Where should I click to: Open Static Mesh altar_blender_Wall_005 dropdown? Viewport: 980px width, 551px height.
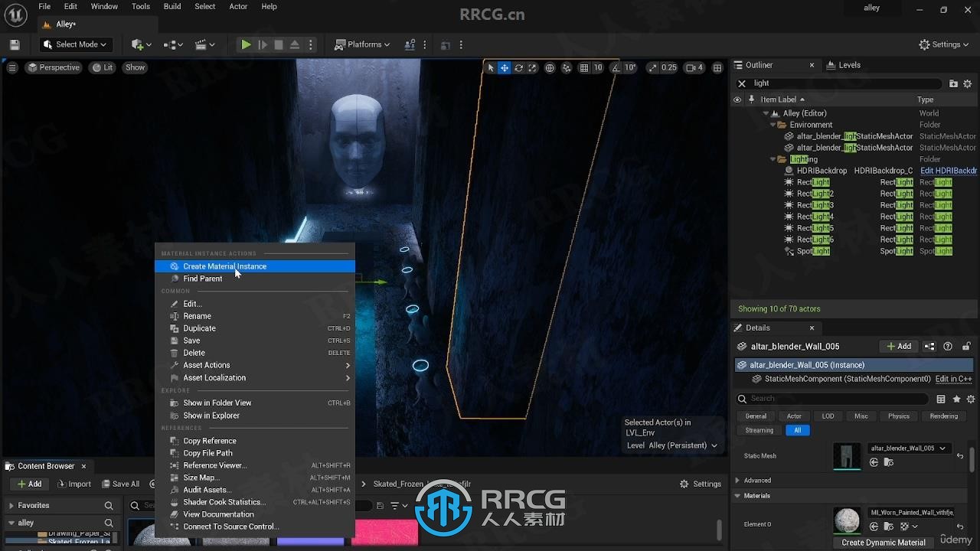point(909,448)
